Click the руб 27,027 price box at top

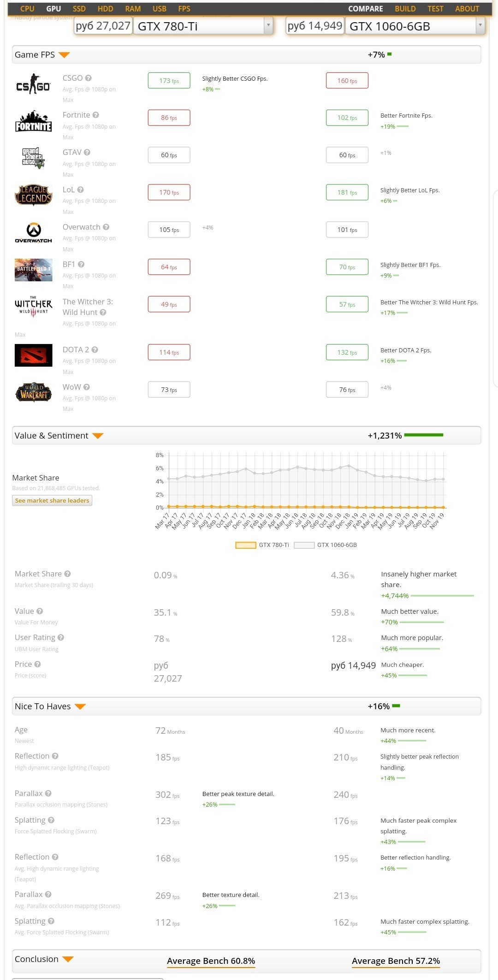103,26
